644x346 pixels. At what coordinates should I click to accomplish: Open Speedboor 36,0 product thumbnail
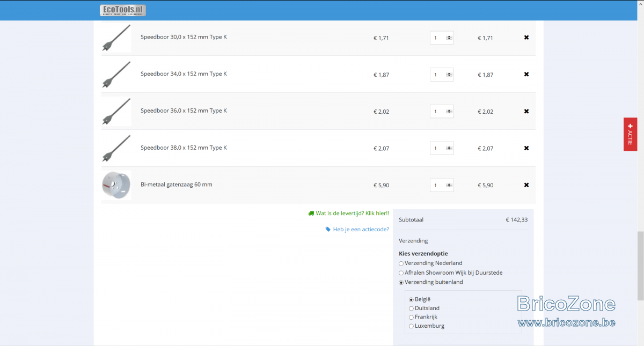[116, 112]
